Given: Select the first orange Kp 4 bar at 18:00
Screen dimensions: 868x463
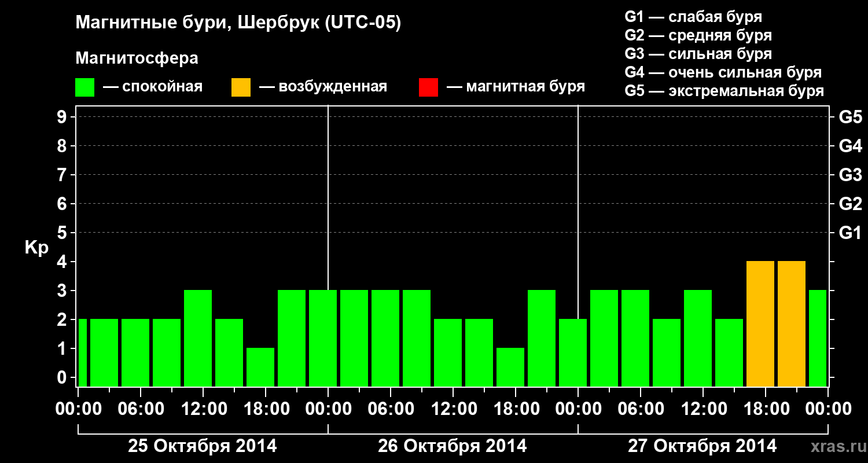Looking at the screenshot, I should tap(760, 324).
